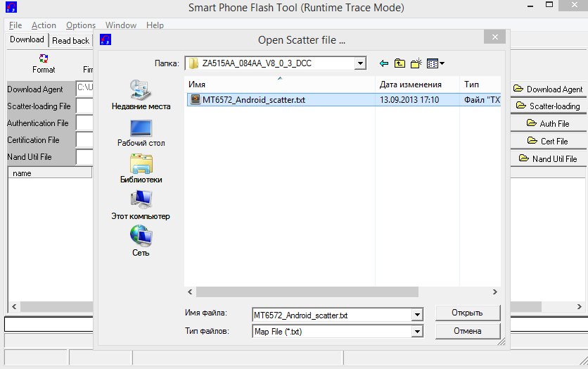The image size is (588, 369).
Task: Expand the Имя файла dropdown arrow
Action: click(417, 315)
